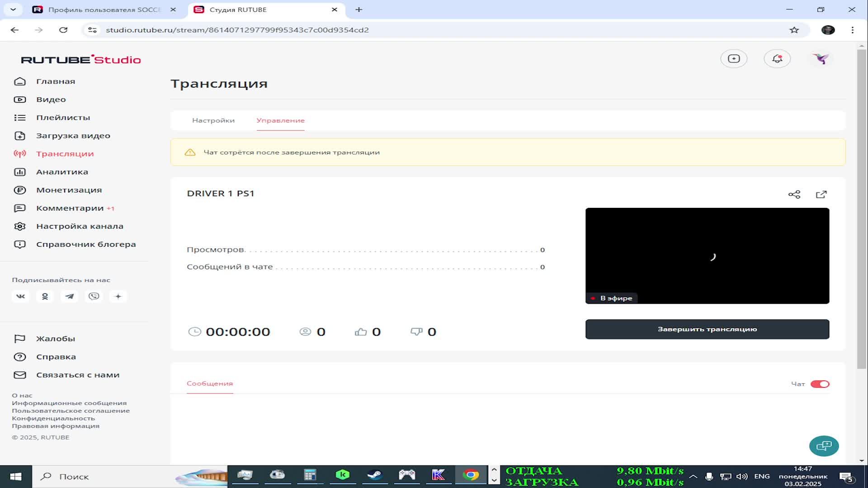Click the Viber social icon

coord(94,296)
